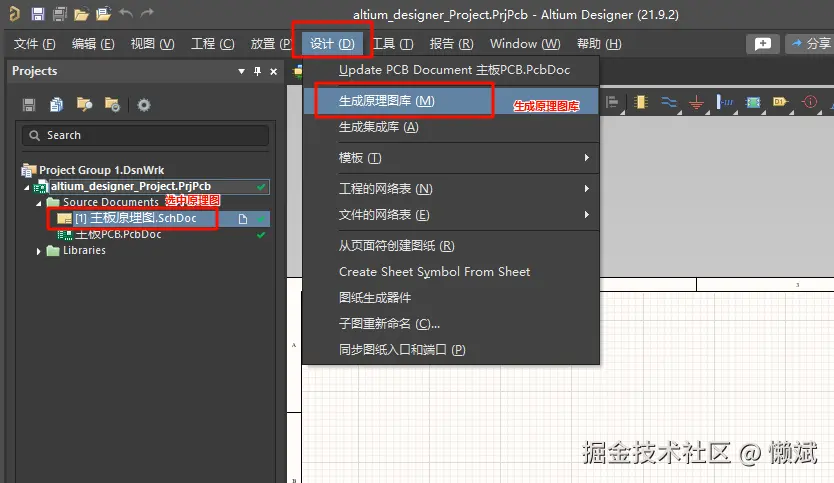This screenshot has height=483, width=834.
Task: Click the document status icon beside 主板原理图.SchDoc
Action: pyautogui.click(x=243, y=219)
